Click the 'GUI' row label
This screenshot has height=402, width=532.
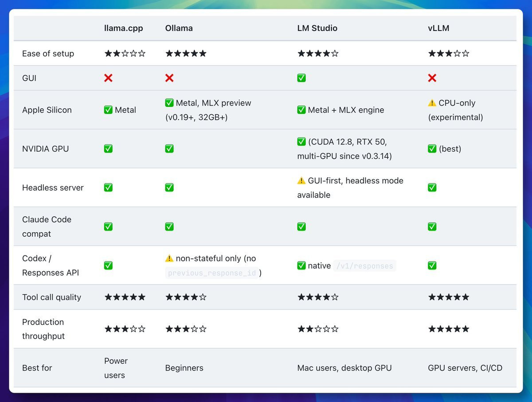(29, 78)
